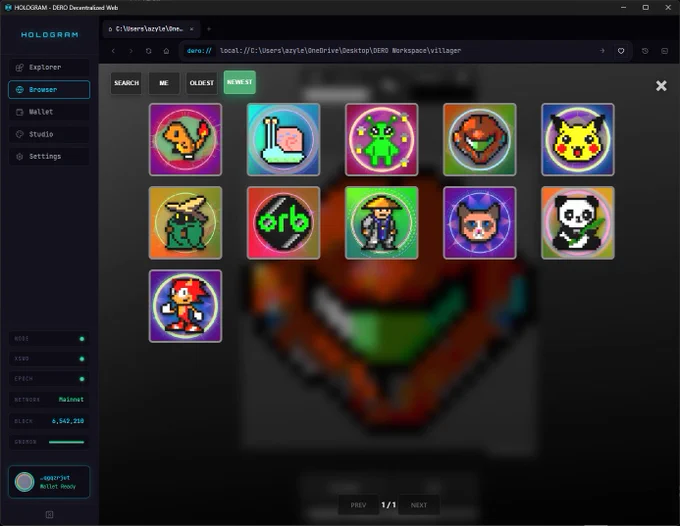Click the dero:// protocol label
Viewport: 680px width, 526px height.
199,51
